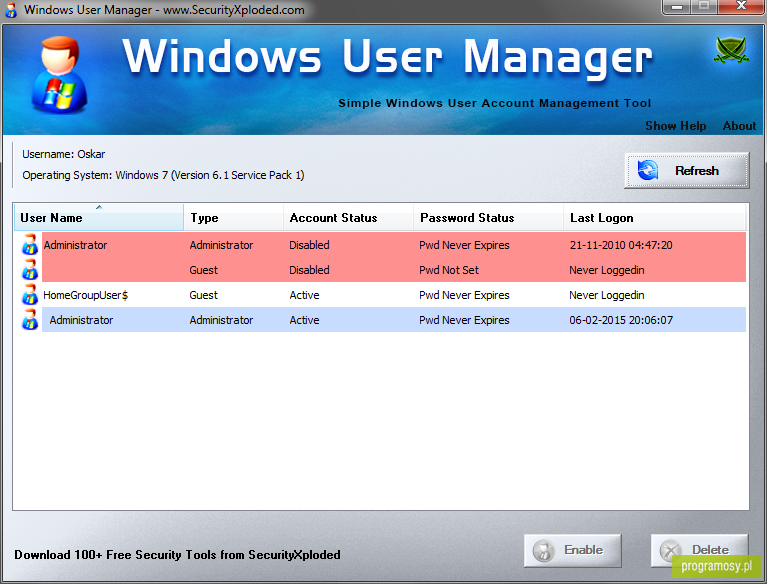Click 'Pwd Not Set' password status cell
This screenshot has height=584, width=767.
449,270
